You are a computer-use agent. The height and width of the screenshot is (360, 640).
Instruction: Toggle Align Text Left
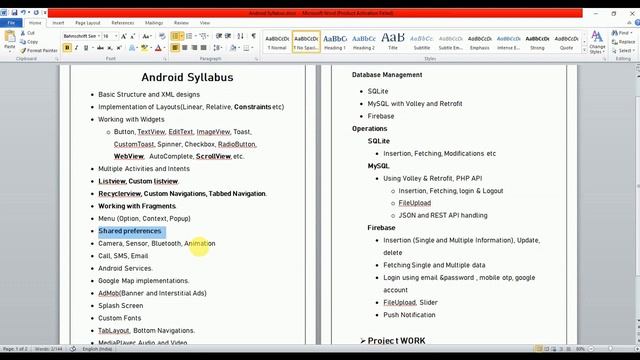[175, 48]
